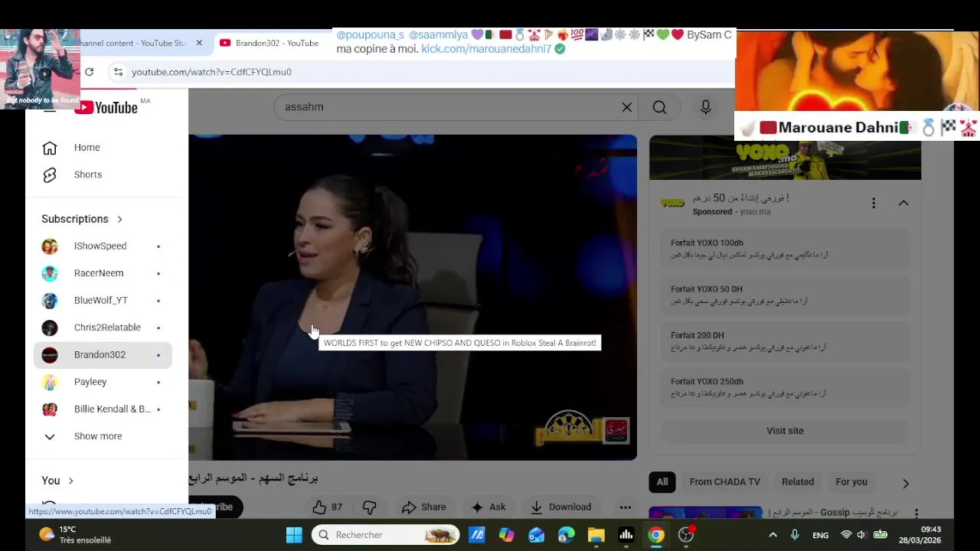
Task: Show more filter chips with the arrow
Action: 906,483
